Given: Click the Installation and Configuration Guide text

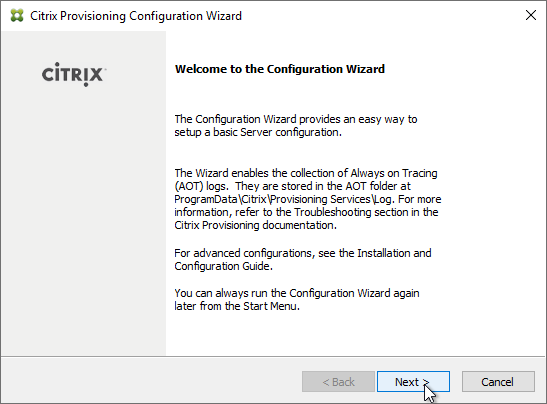Looking at the screenshot, I should (x=303, y=260).
